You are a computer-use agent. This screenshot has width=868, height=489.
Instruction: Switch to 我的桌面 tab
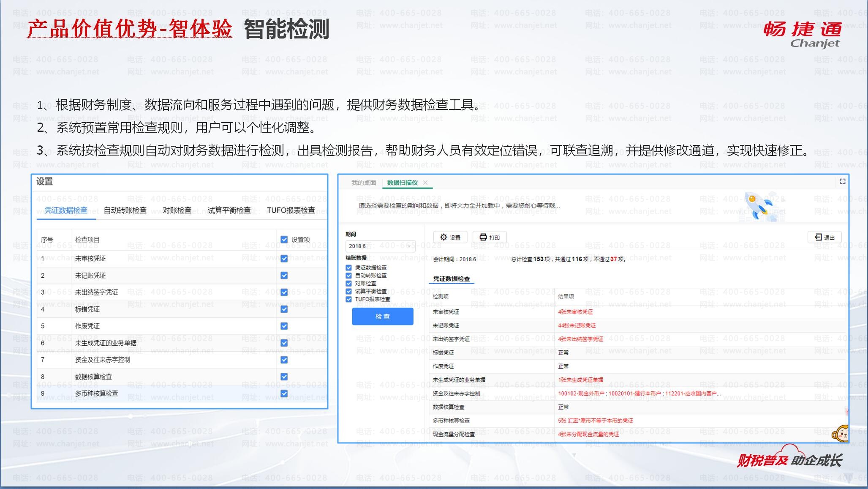coord(363,183)
